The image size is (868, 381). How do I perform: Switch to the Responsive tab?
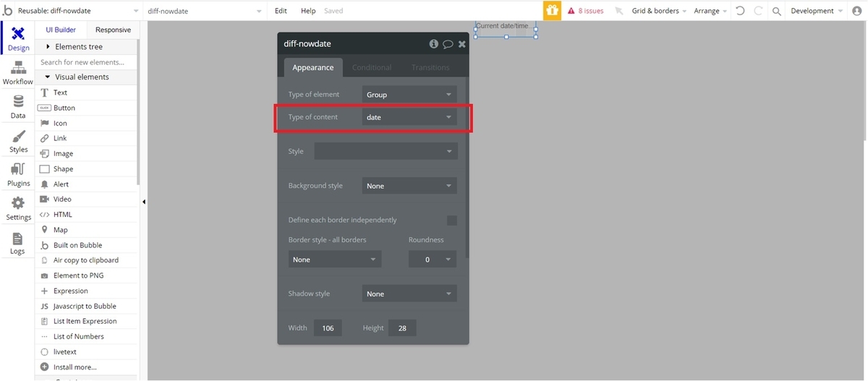[x=113, y=30]
